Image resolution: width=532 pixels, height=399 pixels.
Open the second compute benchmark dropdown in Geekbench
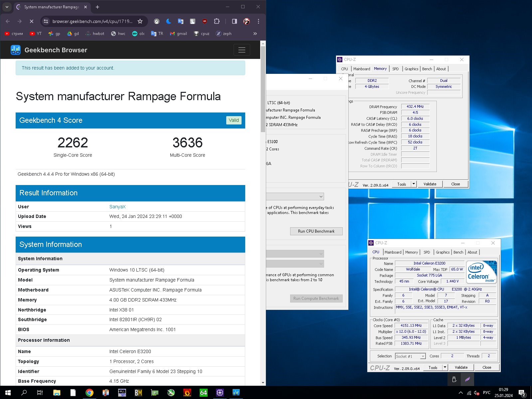point(295,264)
